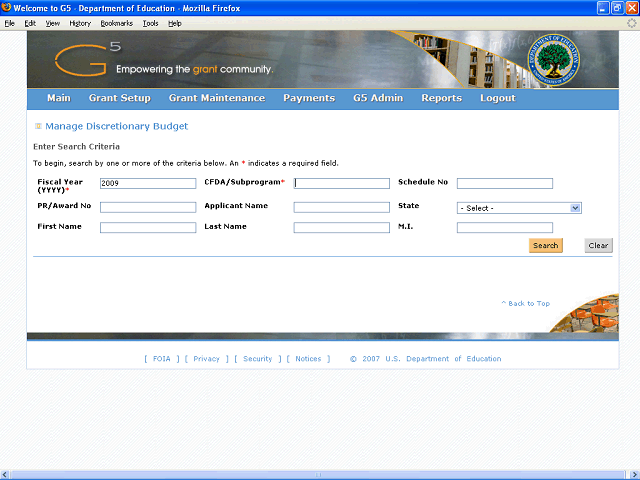Open the FOIA footer link
The image size is (640, 480).
pyautogui.click(x=162, y=359)
